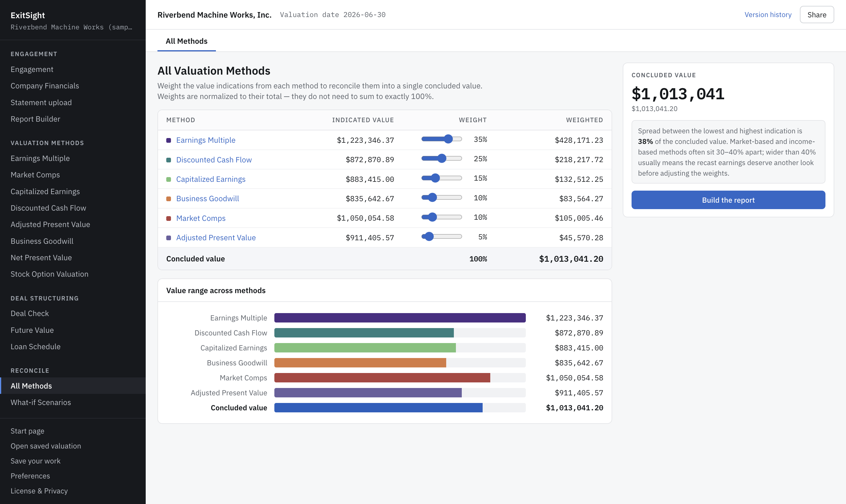Adjust the Earnings Multiple weight slider
The width and height of the screenshot is (846, 504).
click(x=442, y=139)
